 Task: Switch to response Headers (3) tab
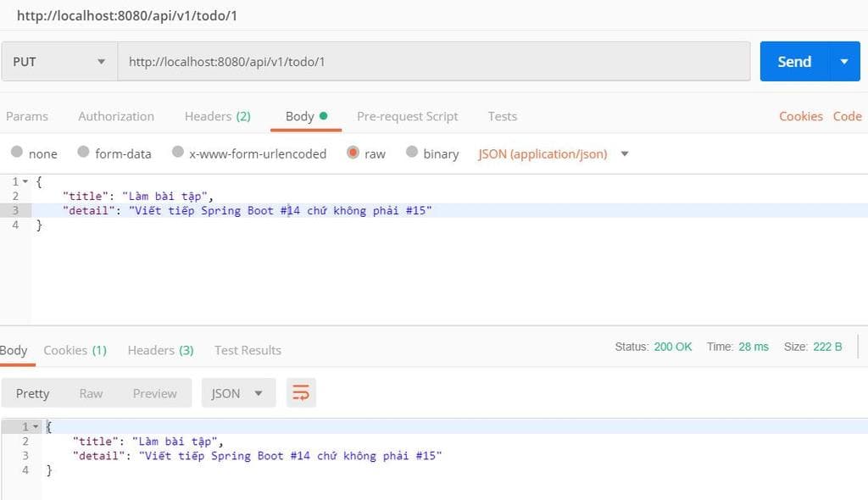[160, 350]
